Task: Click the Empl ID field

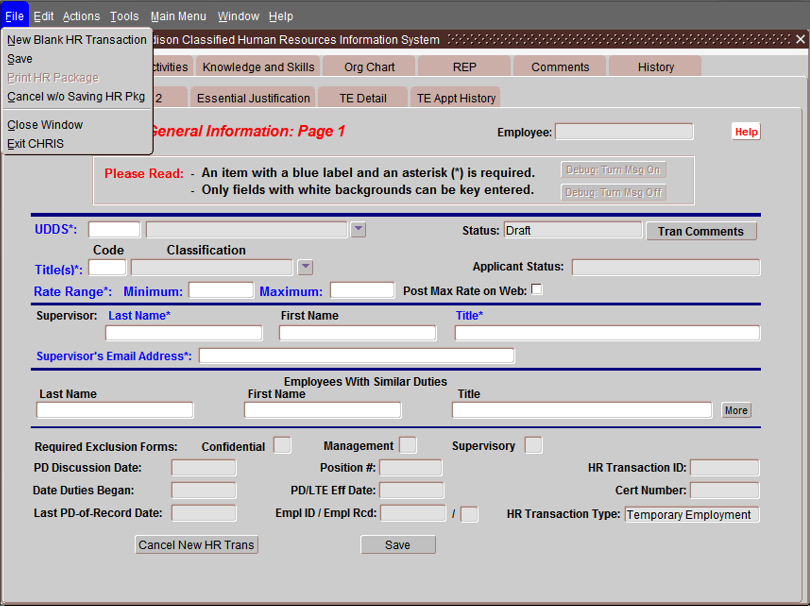Action: click(413, 514)
